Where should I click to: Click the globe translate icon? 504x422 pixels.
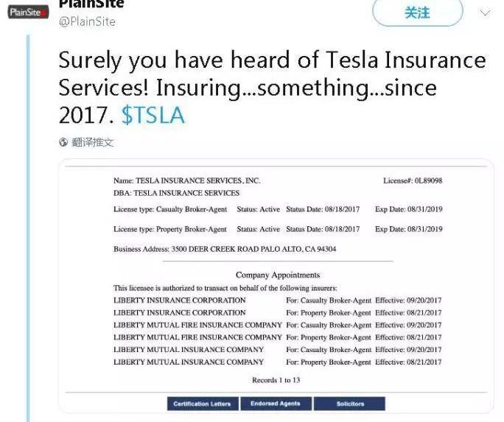click(x=63, y=142)
